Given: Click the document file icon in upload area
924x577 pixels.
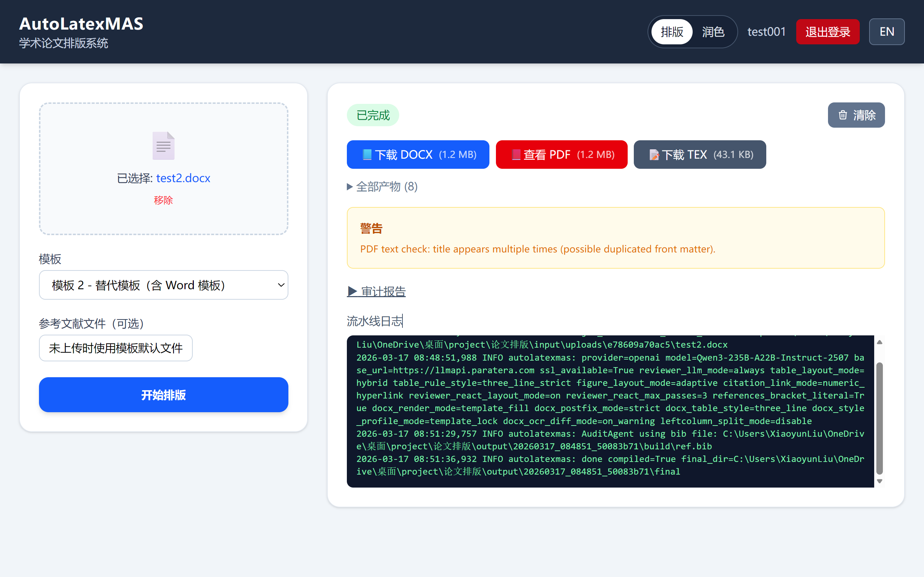Looking at the screenshot, I should 164,146.
